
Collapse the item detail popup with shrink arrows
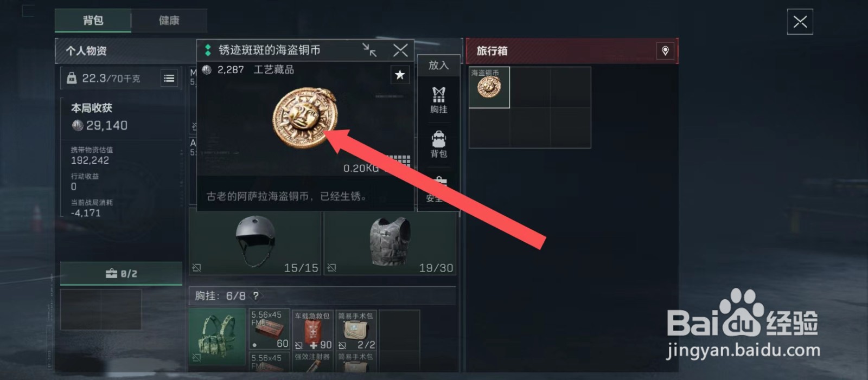pyautogui.click(x=369, y=50)
